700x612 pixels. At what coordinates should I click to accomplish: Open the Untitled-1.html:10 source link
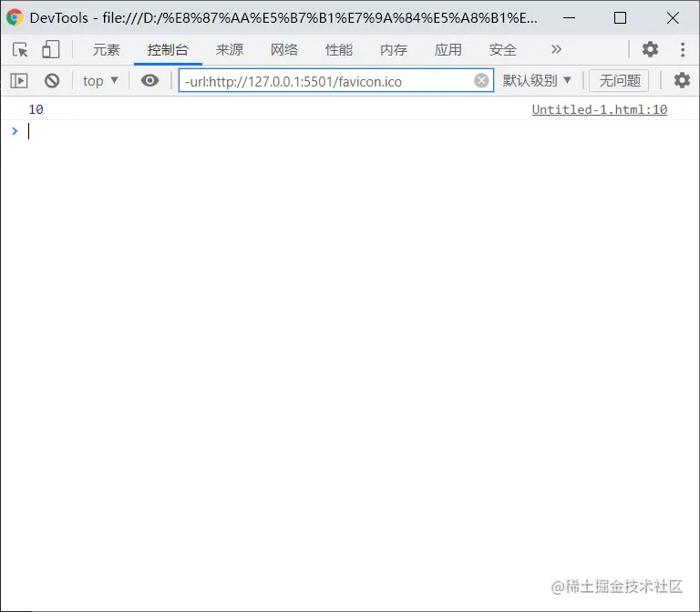click(x=600, y=109)
